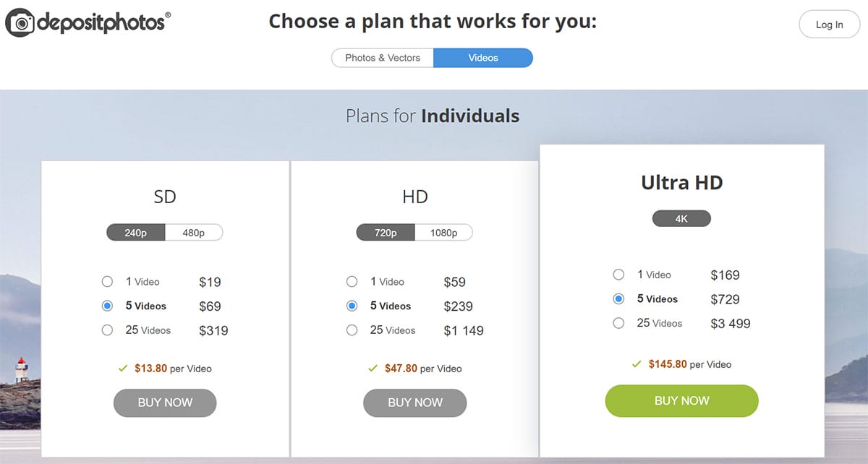Click green BUY NOW for Ultra HD
The height and width of the screenshot is (464, 868).
tap(681, 400)
